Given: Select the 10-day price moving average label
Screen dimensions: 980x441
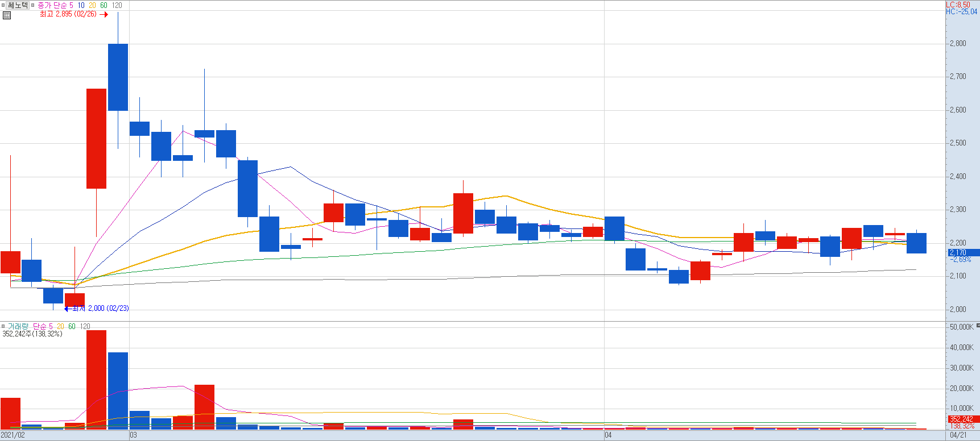Looking at the screenshot, I should pyautogui.click(x=81, y=5).
